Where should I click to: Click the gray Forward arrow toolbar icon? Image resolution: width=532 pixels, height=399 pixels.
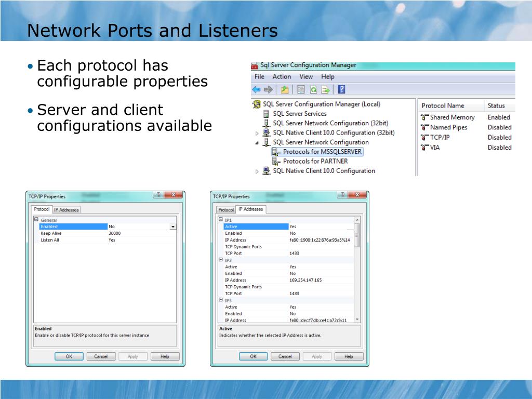tap(268, 89)
